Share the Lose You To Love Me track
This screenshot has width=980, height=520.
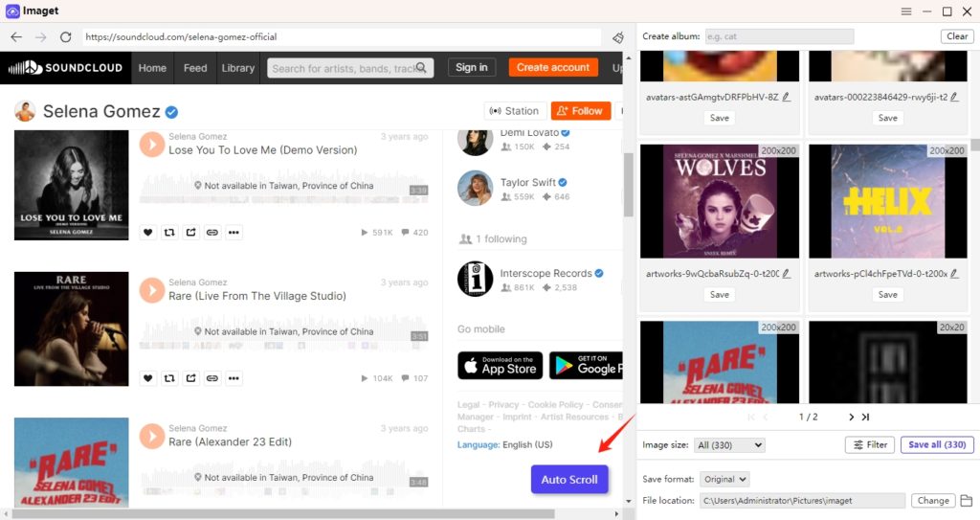point(190,232)
